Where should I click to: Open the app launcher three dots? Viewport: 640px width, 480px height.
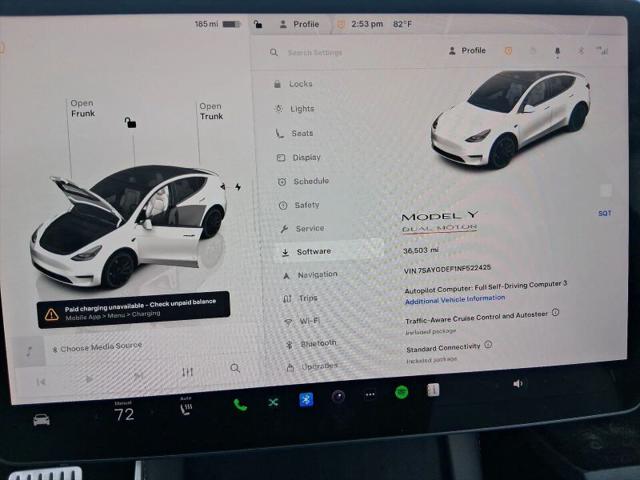370,395
